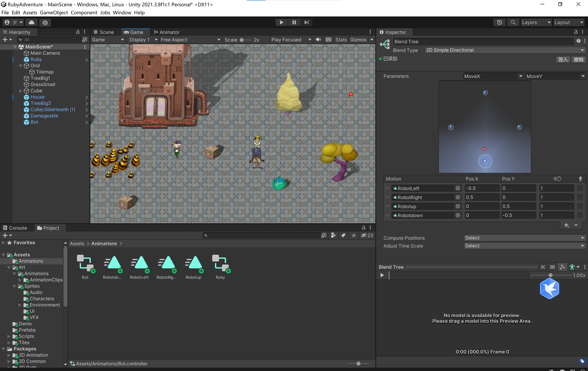Click the RobotRight Pos X field
This screenshot has width=588, height=371.
482,197
